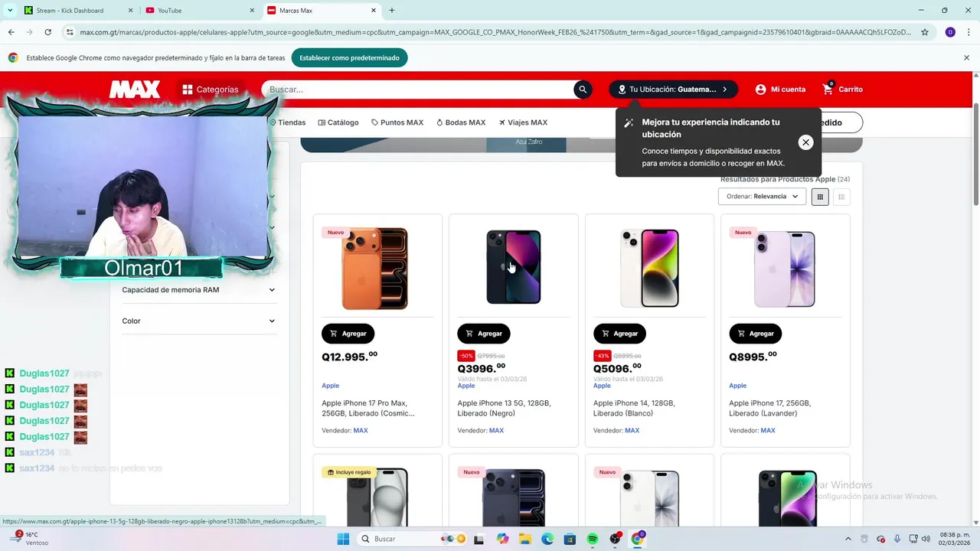Viewport: 980px width, 551px height.
Task: Open the Windows Start menu
Action: pyautogui.click(x=343, y=539)
